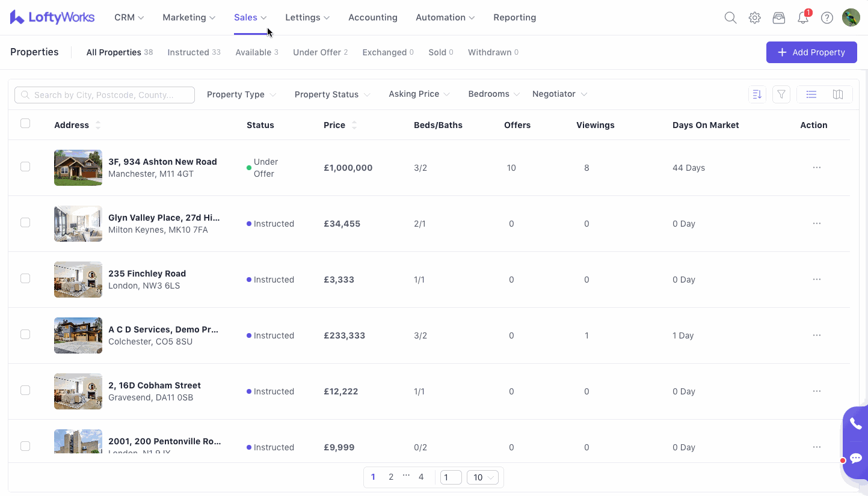868x496 pixels.
Task: Tick the select-all checkbox in header
Action: coord(25,123)
